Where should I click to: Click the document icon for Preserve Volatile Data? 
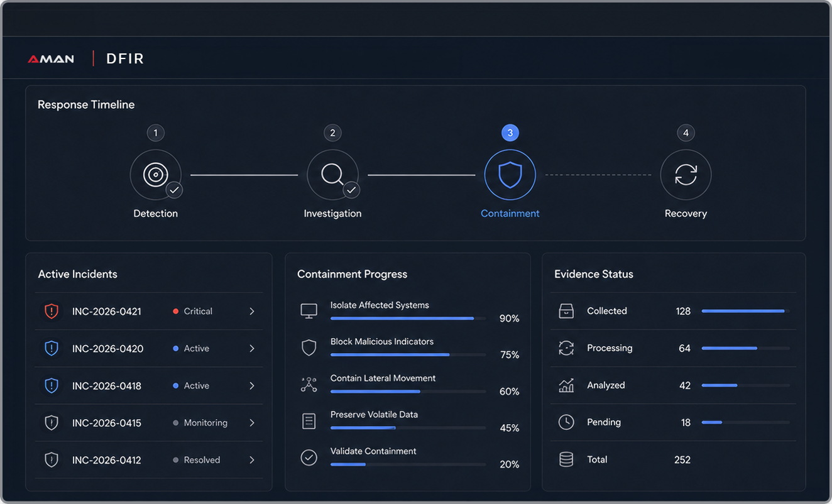pyautogui.click(x=309, y=421)
